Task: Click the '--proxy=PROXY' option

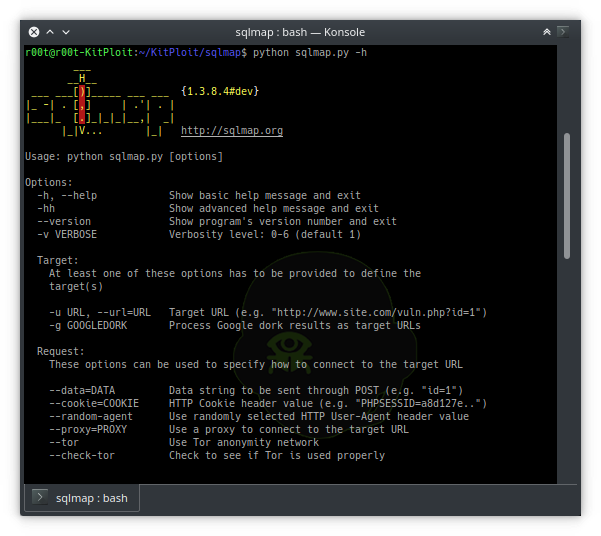Action: (88, 429)
